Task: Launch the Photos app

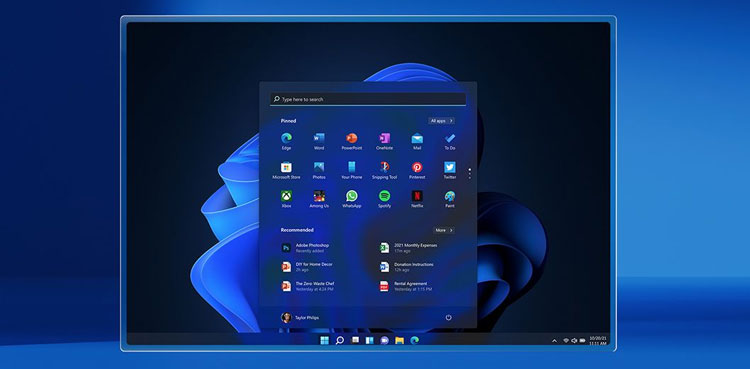Action: pyautogui.click(x=319, y=170)
